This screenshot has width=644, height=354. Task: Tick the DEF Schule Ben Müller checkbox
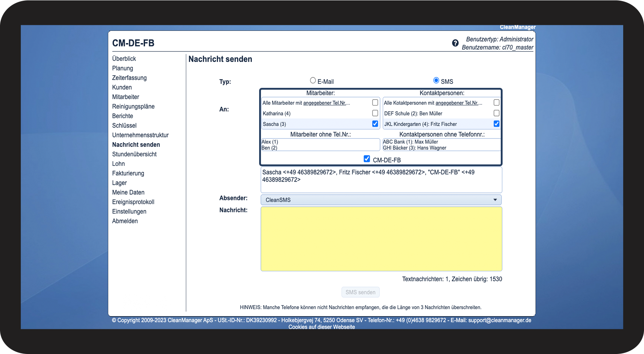click(x=496, y=113)
